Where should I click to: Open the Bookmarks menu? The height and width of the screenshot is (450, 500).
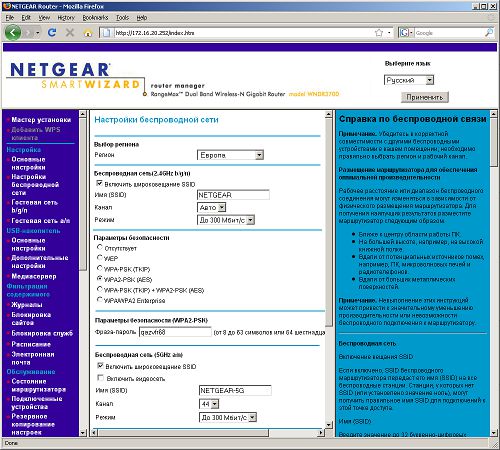click(95, 18)
